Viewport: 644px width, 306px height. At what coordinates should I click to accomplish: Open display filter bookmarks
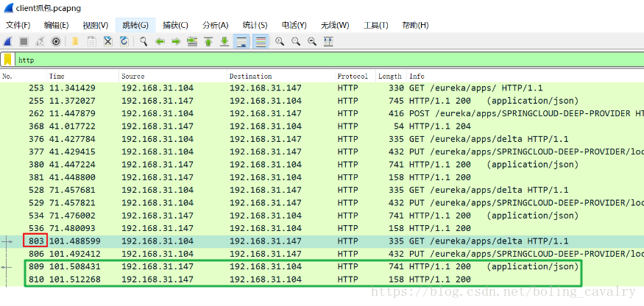click(7, 60)
